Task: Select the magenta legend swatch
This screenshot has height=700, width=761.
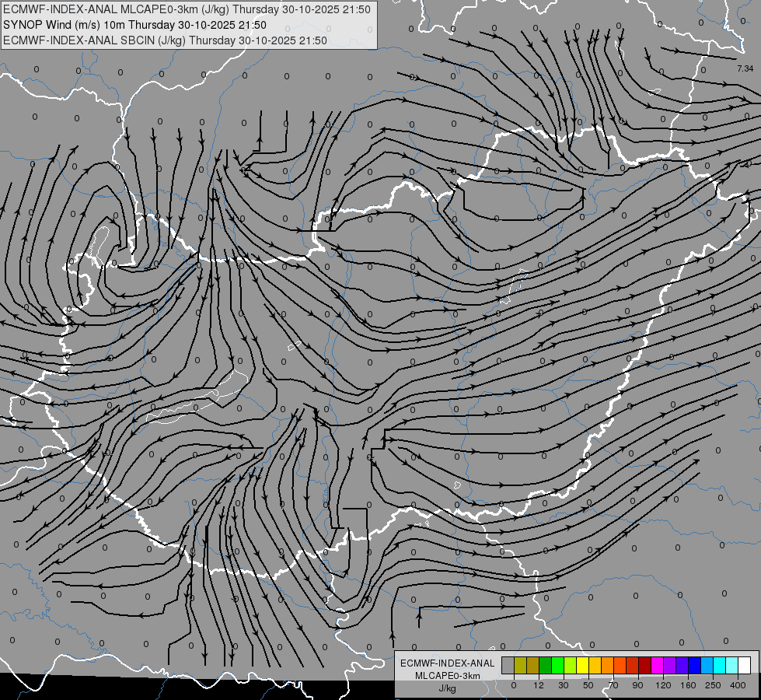Action: 657,665
